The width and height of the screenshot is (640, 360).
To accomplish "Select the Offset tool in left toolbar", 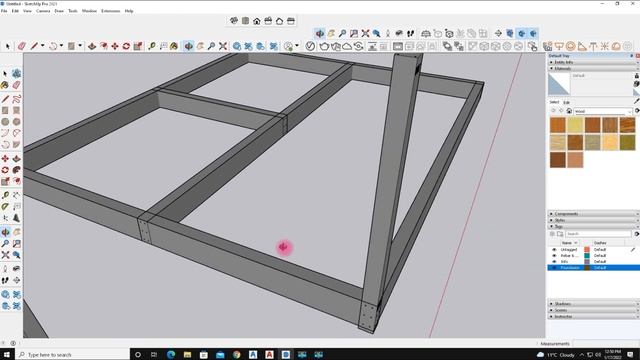I will [x=16, y=181].
